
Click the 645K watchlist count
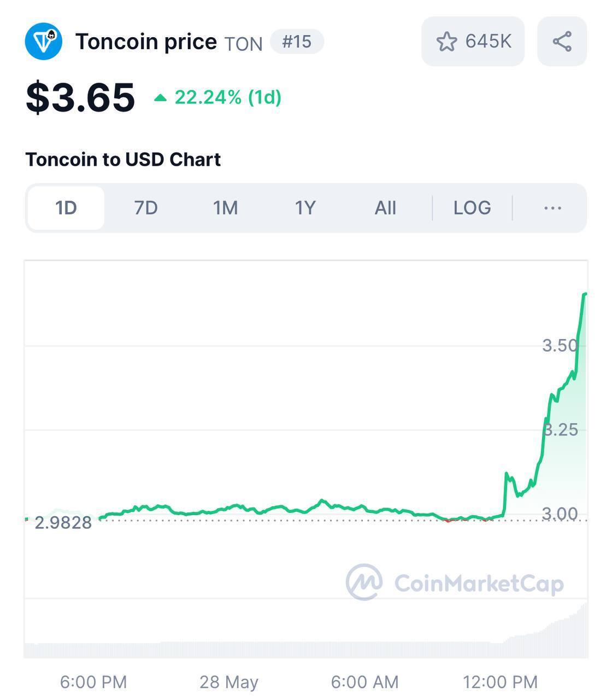(x=488, y=42)
